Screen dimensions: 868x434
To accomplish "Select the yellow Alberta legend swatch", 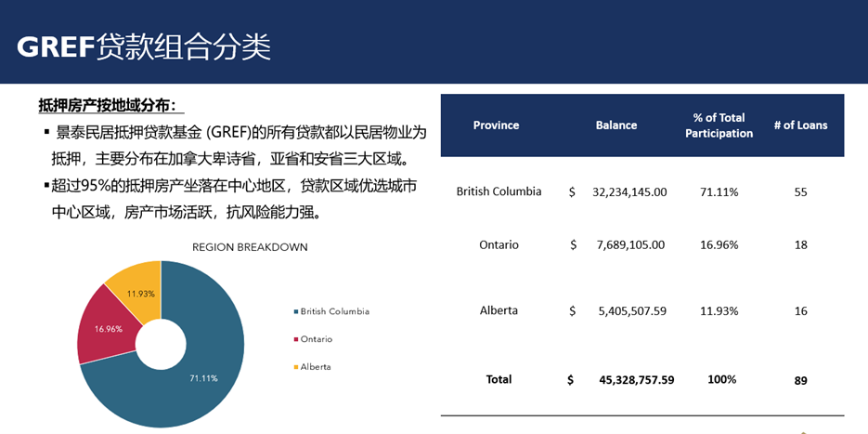I will (295, 367).
